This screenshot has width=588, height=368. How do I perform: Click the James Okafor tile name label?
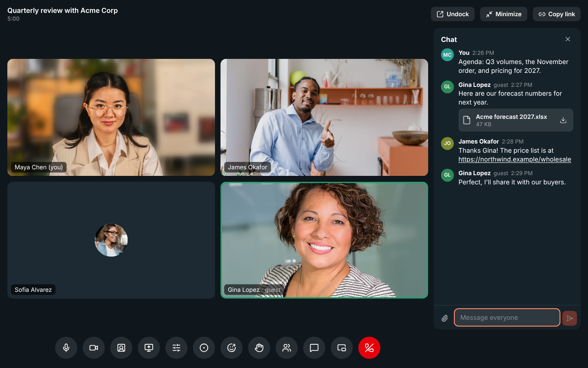247,167
